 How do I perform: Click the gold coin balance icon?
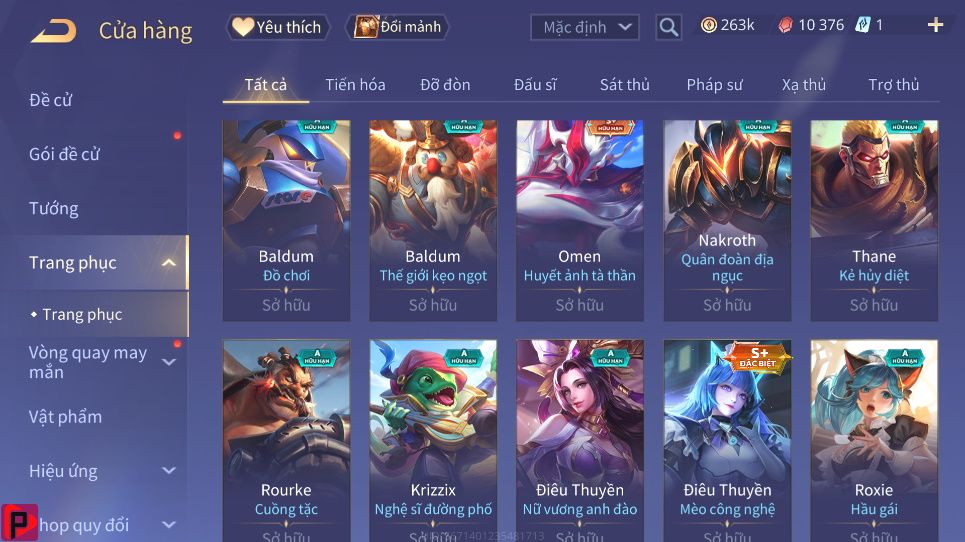pos(709,25)
